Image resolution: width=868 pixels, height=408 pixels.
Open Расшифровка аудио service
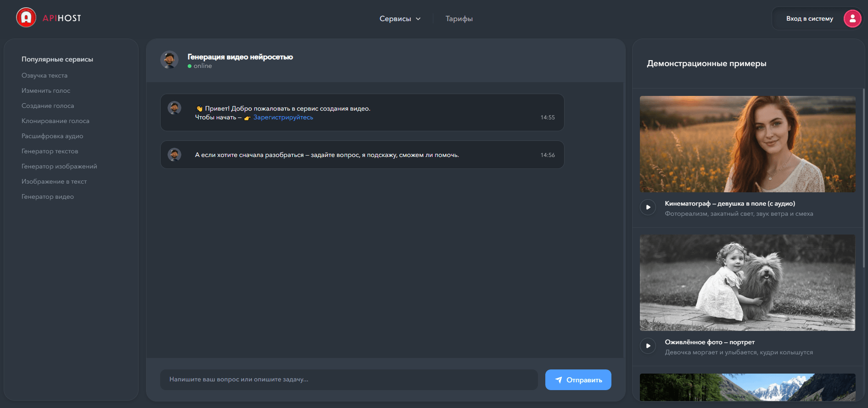point(52,136)
